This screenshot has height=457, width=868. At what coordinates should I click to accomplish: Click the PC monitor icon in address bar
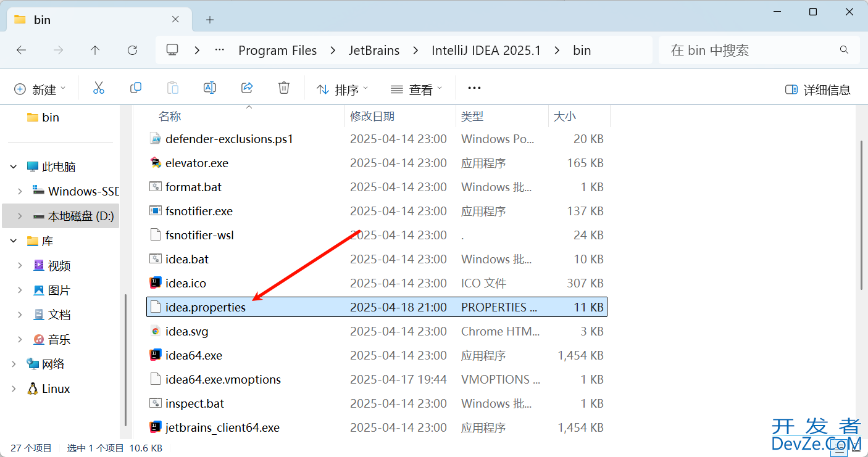[173, 50]
